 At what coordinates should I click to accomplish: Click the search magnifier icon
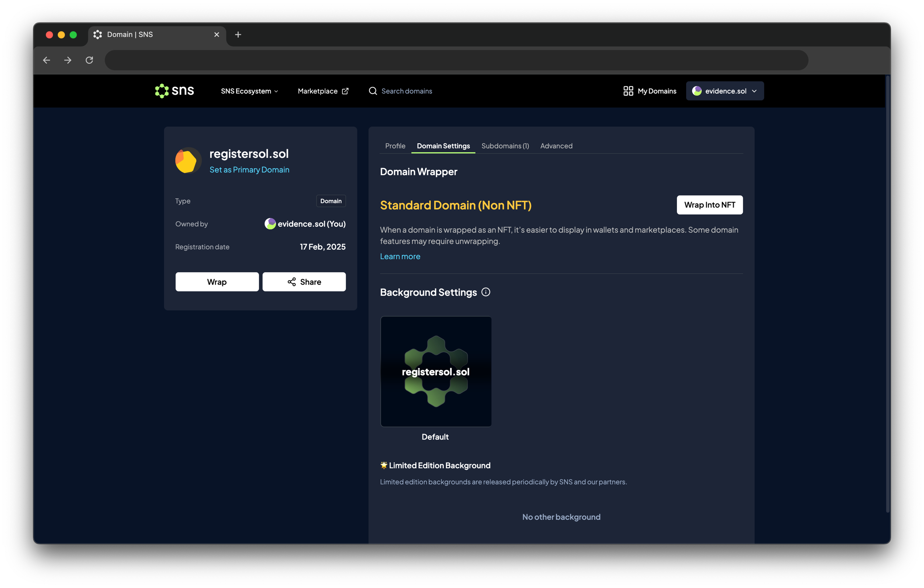373,91
